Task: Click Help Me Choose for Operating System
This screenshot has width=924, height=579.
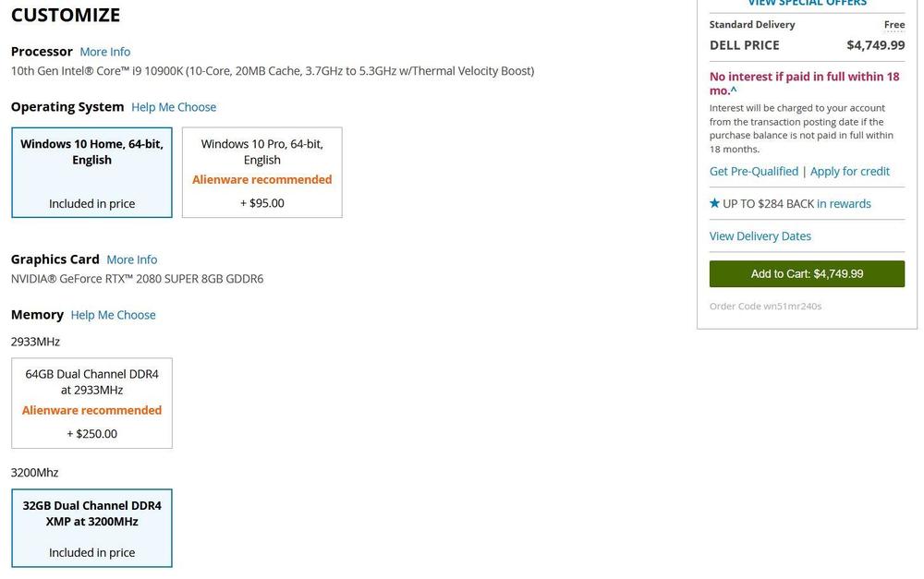Action: click(174, 107)
